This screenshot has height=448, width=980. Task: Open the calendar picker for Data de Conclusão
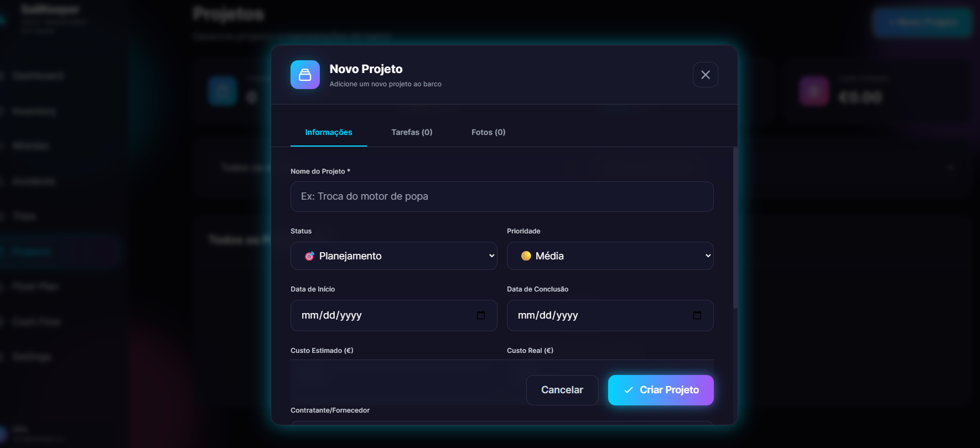coord(697,315)
